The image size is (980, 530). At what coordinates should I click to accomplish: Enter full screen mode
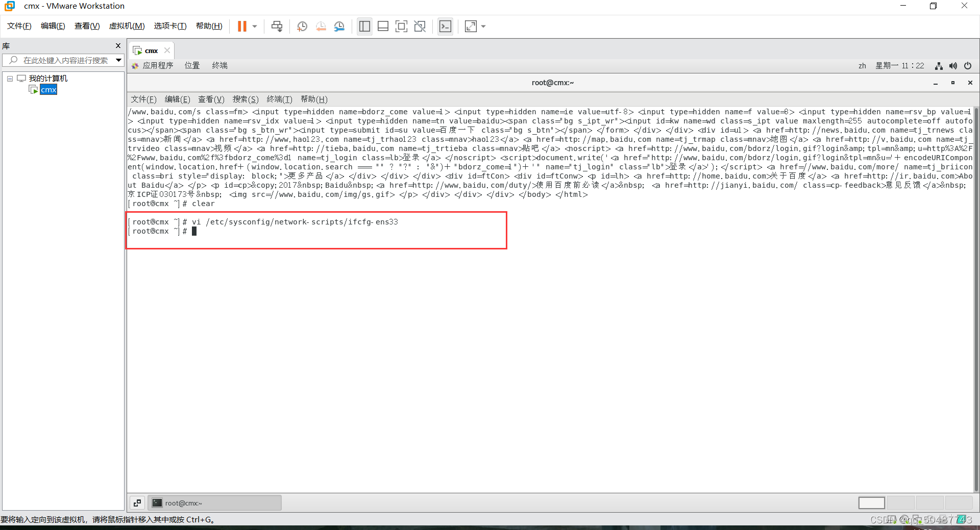click(x=402, y=27)
